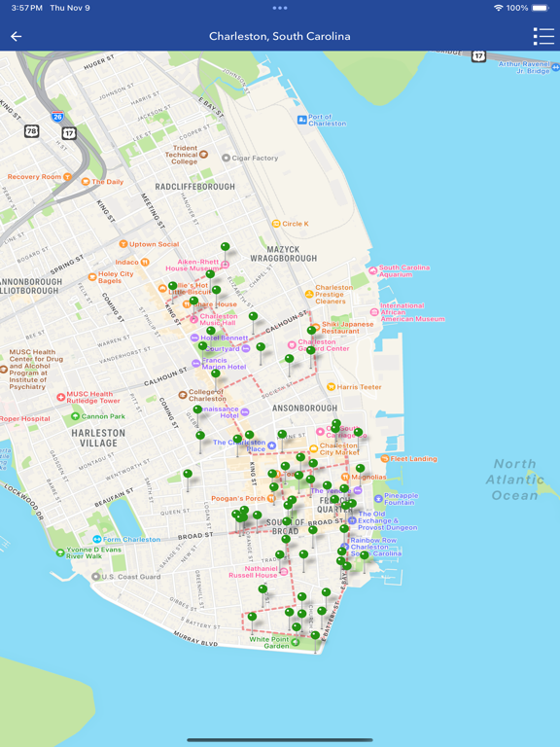Tap the White Point Garden park icon
This screenshot has height=747, width=560.
(296, 642)
